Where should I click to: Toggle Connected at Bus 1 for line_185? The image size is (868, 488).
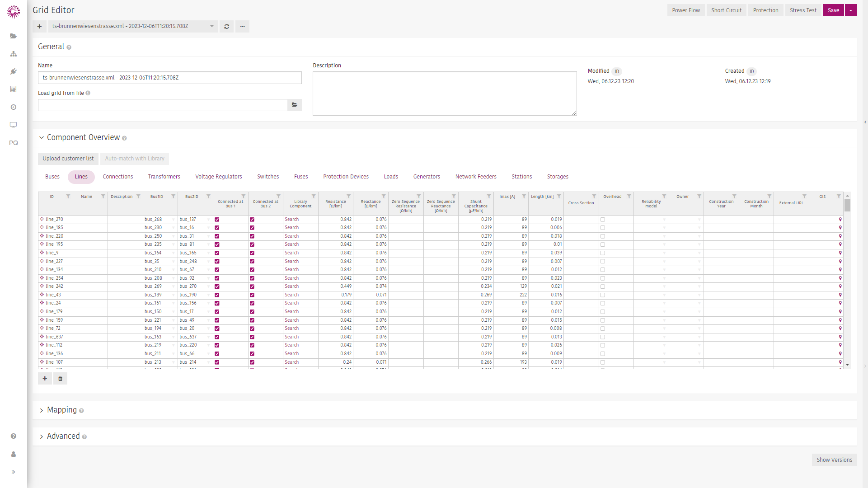(x=217, y=228)
